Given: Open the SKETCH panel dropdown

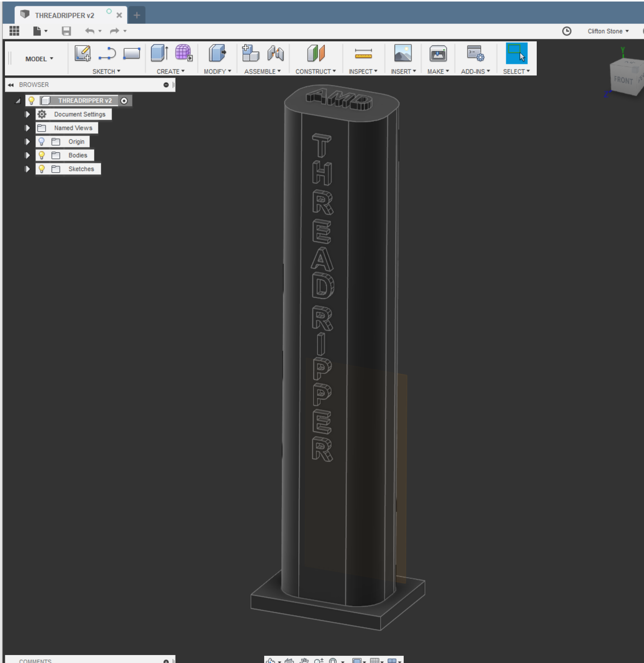Looking at the screenshot, I should pyautogui.click(x=107, y=71).
